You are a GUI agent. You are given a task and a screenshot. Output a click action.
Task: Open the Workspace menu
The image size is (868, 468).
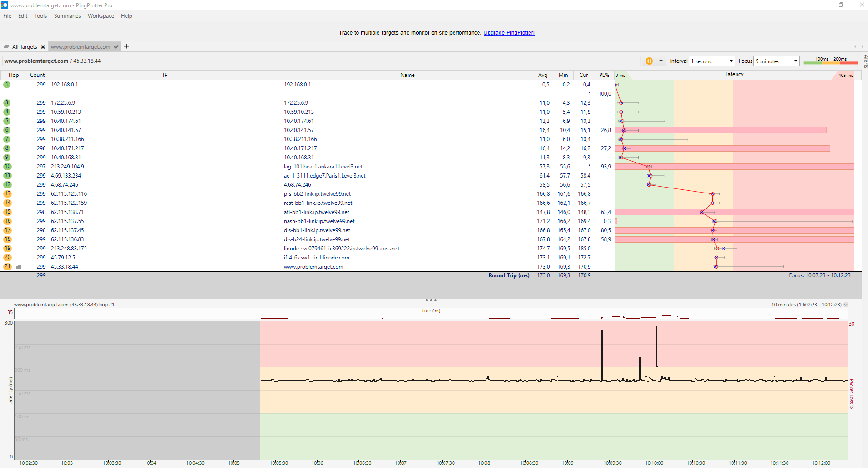click(x=101, y=16)
